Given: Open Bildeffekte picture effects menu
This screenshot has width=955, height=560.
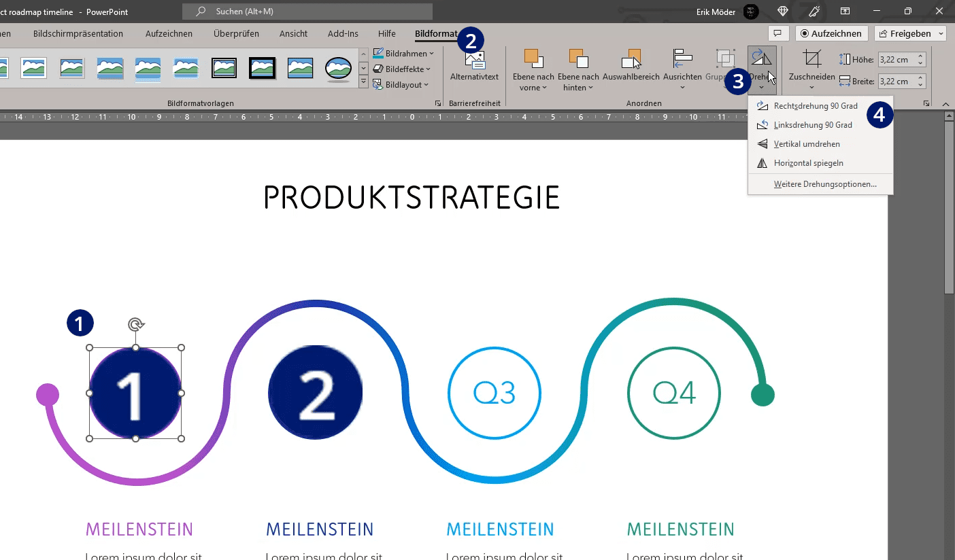Looking at the screenshot, I should (x=402, y=69).
